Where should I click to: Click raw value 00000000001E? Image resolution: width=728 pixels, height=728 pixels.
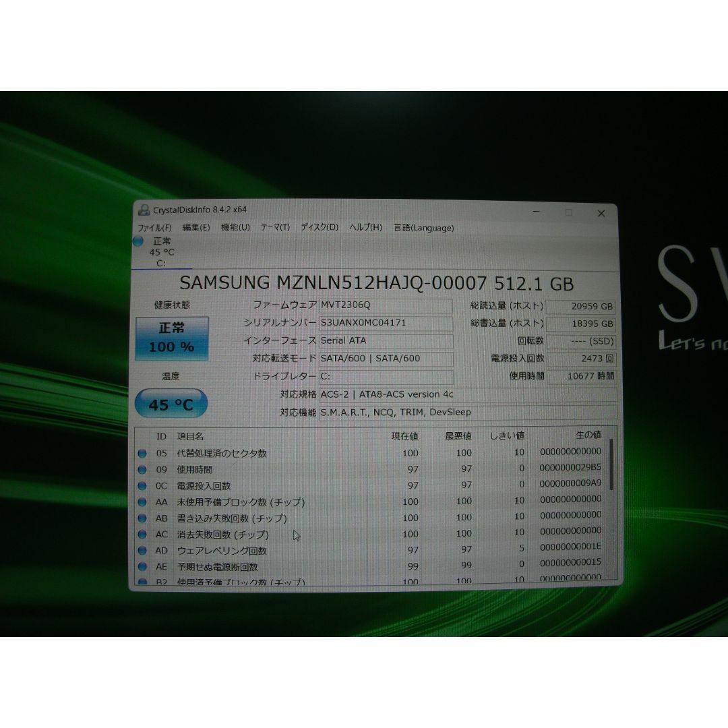click(x=570, y=547)
